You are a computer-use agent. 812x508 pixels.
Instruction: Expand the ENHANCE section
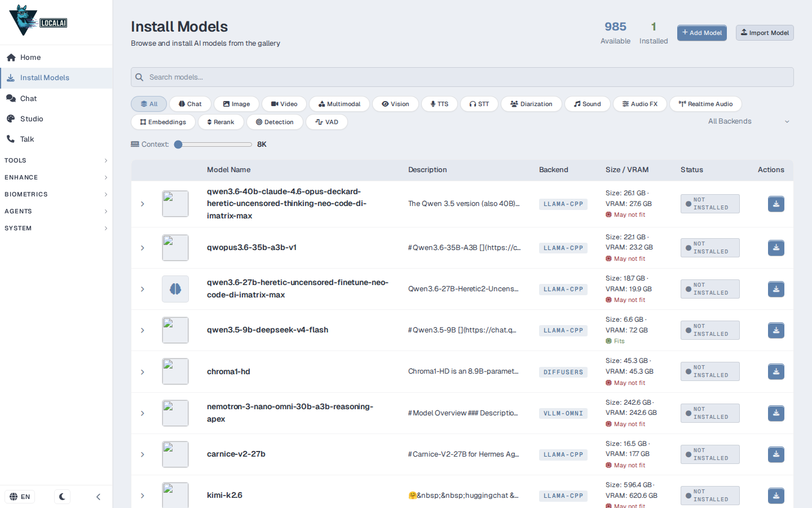tap(56, 177)
